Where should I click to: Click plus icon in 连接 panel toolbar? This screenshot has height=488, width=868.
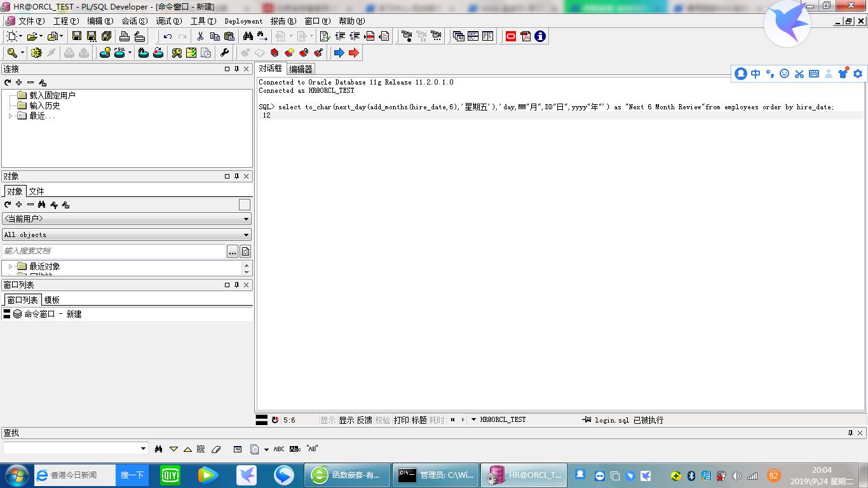19,83
